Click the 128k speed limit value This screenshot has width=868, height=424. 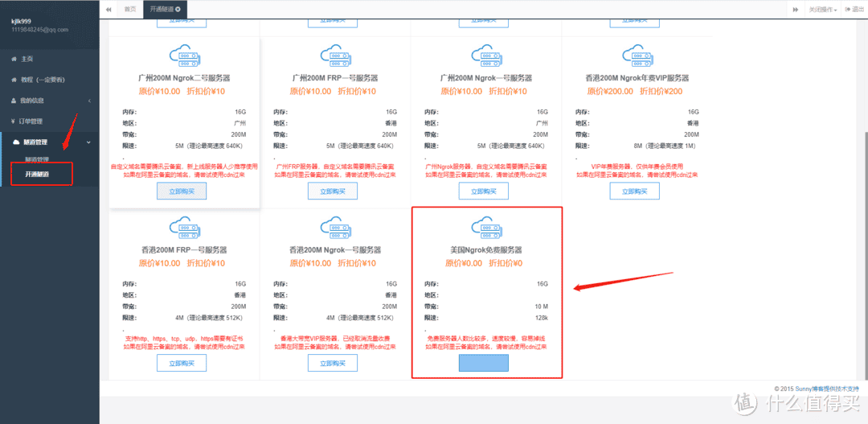point(541,318)
